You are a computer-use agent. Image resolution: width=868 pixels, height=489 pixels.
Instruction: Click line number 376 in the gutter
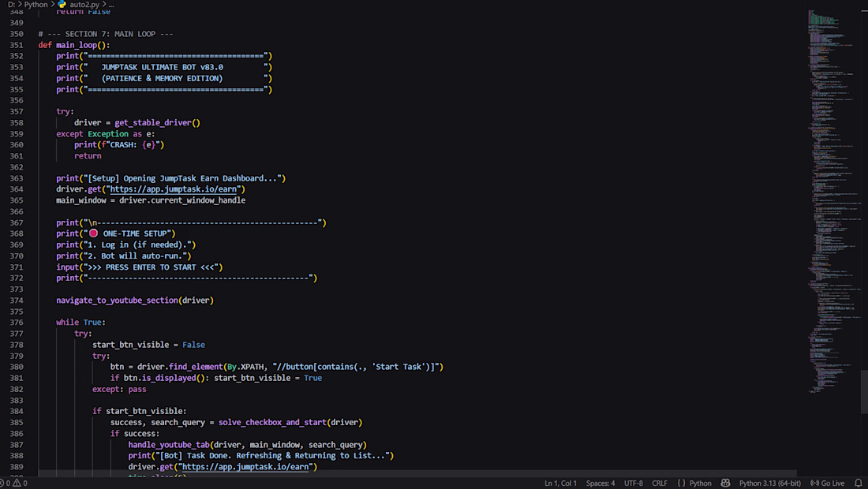coord(16,323)
